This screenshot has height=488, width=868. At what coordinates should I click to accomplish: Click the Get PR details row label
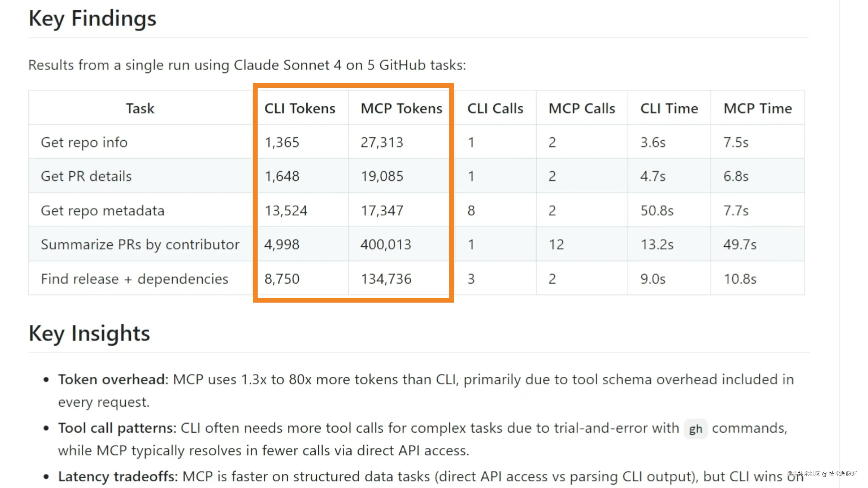86,176
